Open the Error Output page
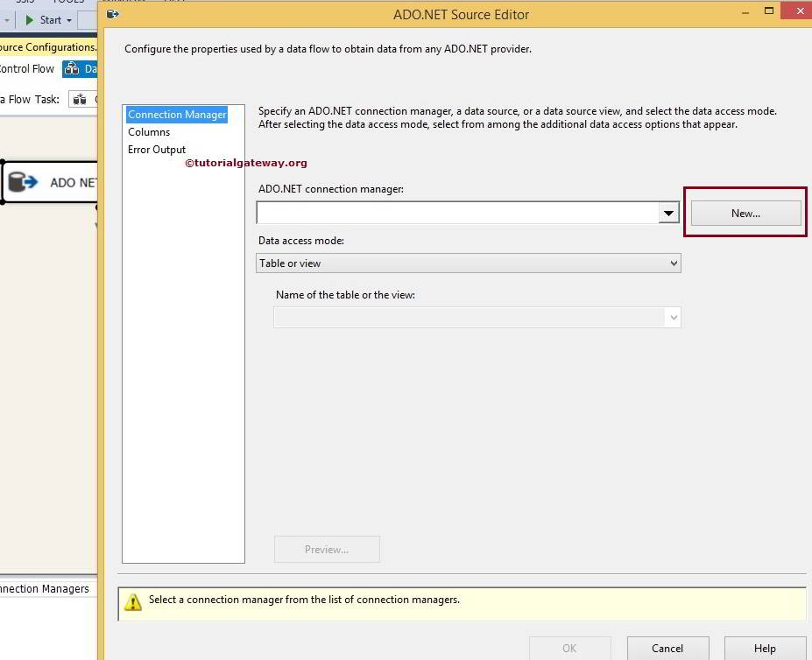Viewport: 812px width, 660px height. pyautogui.click(x=157, y=150)
